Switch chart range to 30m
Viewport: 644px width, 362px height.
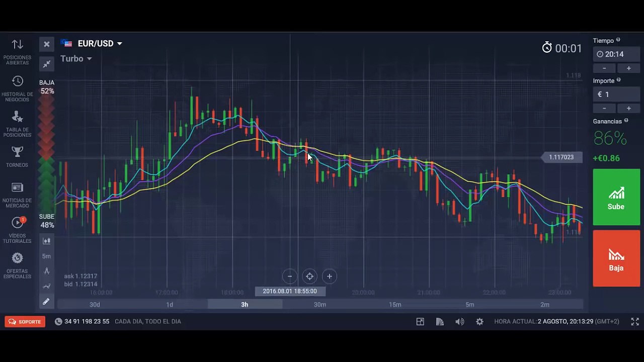(320, 305)
